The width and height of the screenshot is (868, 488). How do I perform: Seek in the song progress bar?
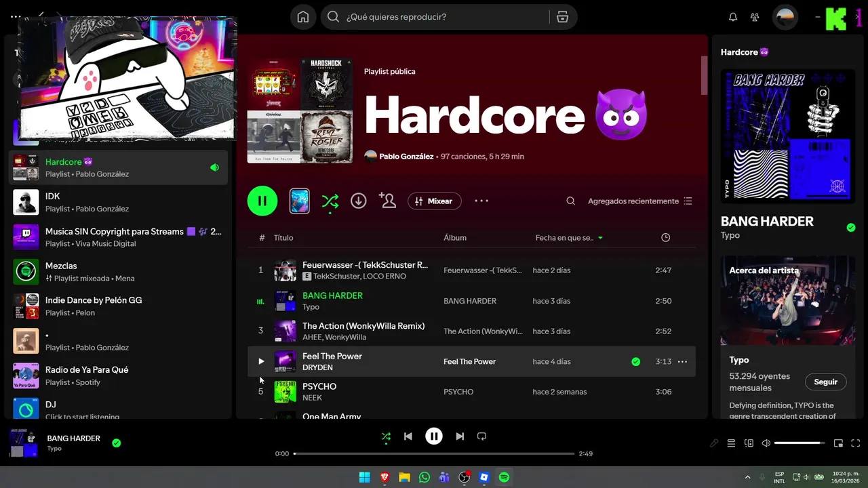click(x=434, y=453)
